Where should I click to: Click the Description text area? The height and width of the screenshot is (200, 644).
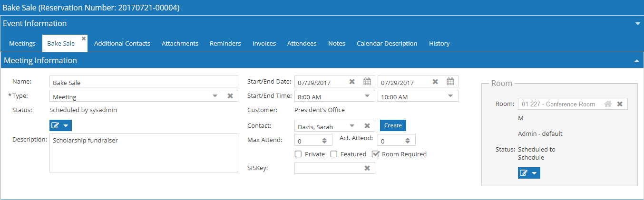[144, 152]
